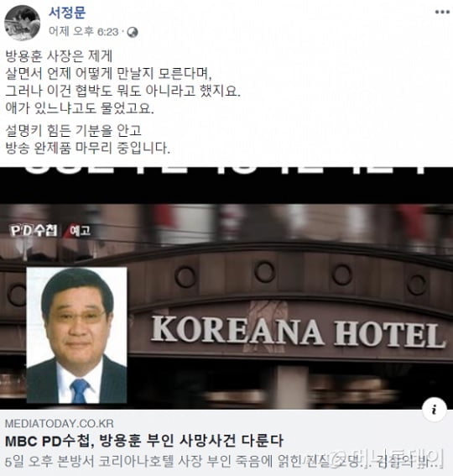Open the Koreana Hotel link preview image
Viewport: 453px width, 476px height.
coord(226,288)
